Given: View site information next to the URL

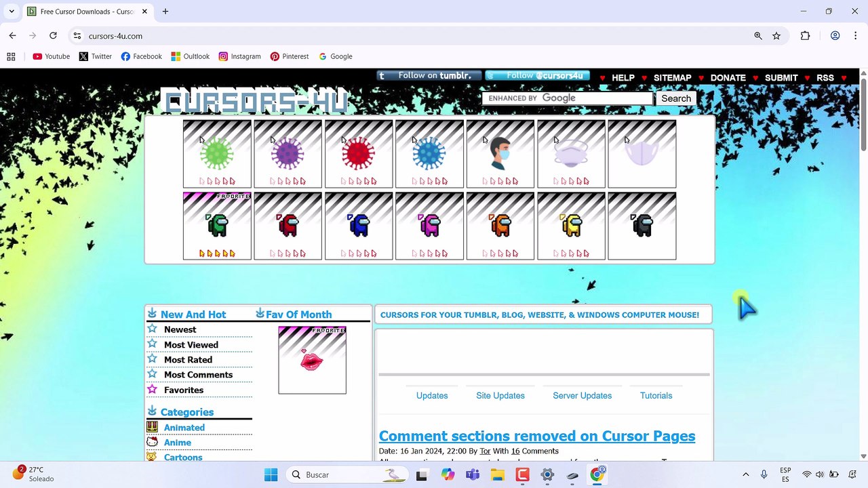Looking at the screenshot, I should 77,36.
